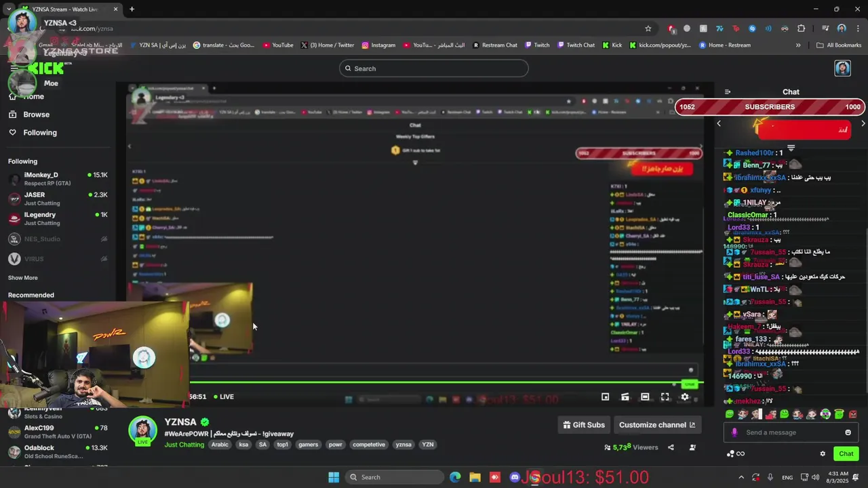The height and width of the screenshot is (488, 868).
Task: Focus the Send a message field
Action: [791, 432]
